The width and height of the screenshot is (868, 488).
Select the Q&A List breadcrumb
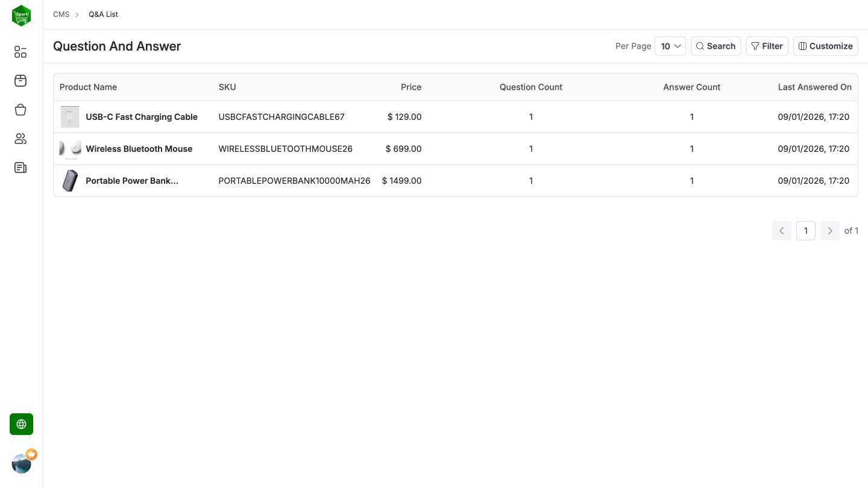pos(103,14)
